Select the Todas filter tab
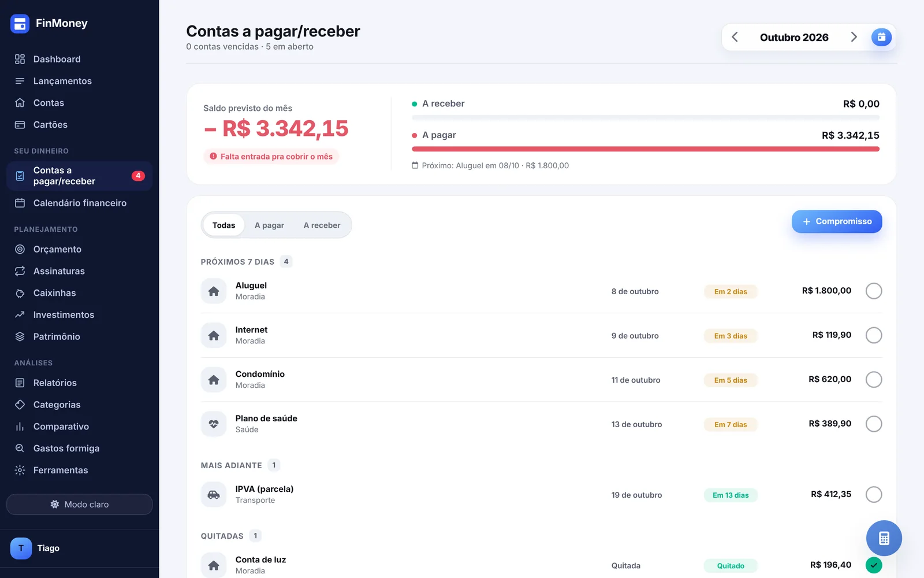The width and height of the screenshot is (924, 578). (223, 225)
